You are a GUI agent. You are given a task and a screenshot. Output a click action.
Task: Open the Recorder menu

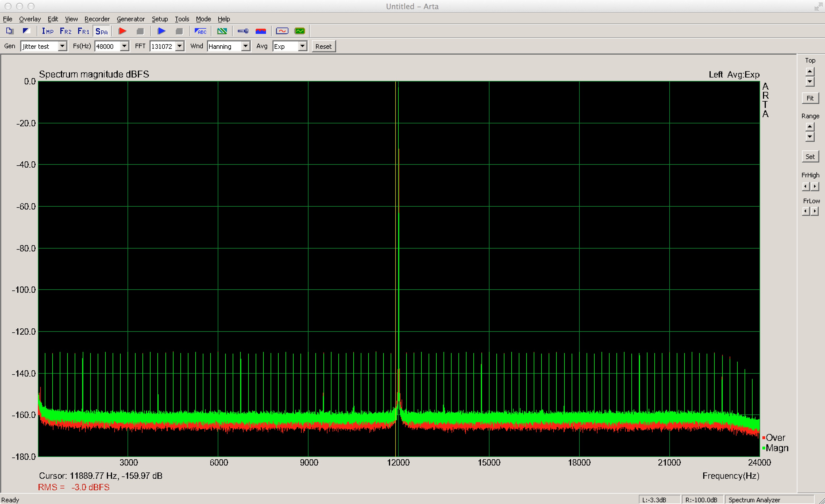tap(97, 19)
